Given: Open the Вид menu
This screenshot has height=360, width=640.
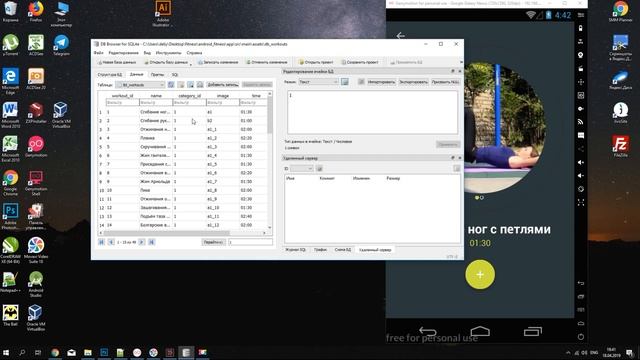Looking at the screenshot, I should [147, 53].
